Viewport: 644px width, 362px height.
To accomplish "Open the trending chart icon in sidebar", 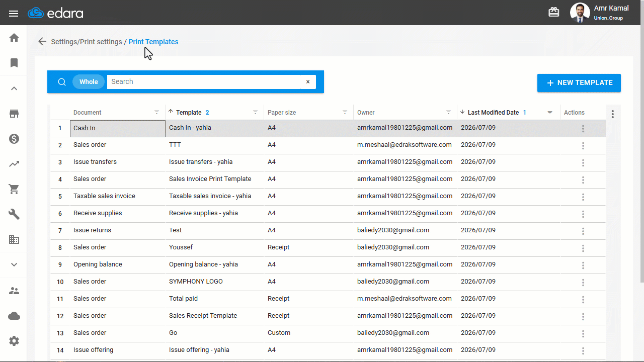I will click(x=14, y=164).
